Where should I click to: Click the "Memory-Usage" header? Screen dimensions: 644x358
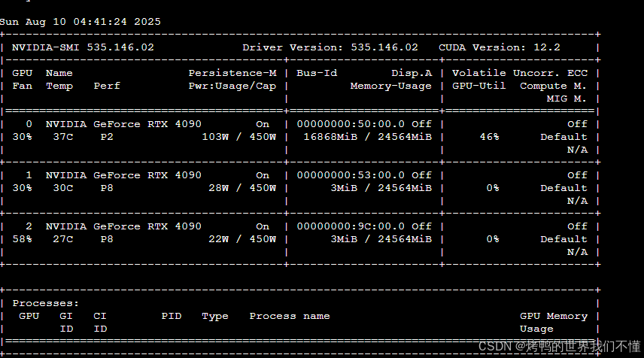(x=391, y=86)
